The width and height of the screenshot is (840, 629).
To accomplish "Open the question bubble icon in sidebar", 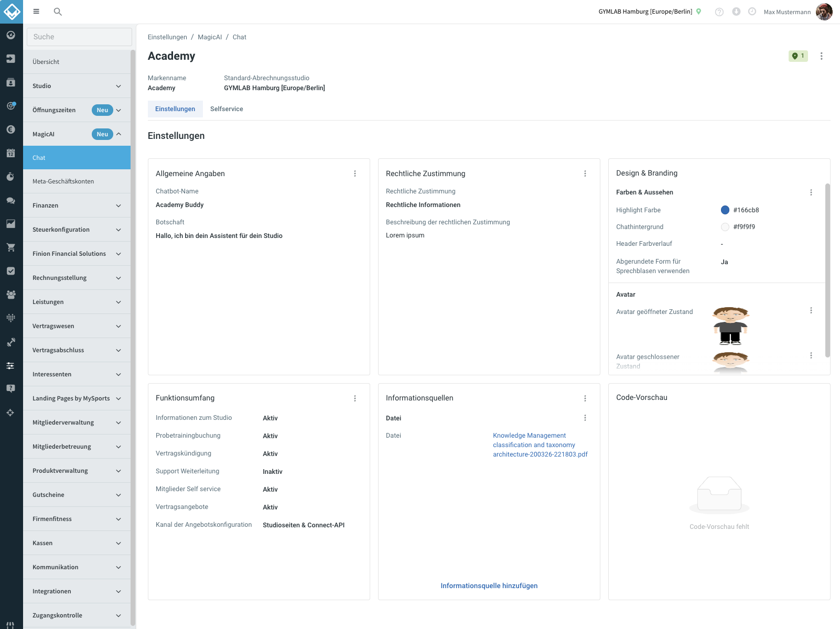I will click(10, 389).
